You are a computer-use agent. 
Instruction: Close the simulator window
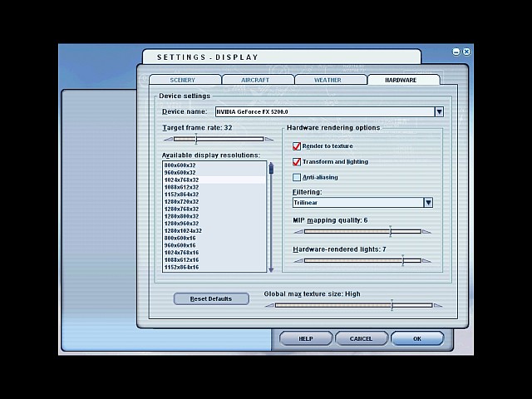[x=467, y=52]
